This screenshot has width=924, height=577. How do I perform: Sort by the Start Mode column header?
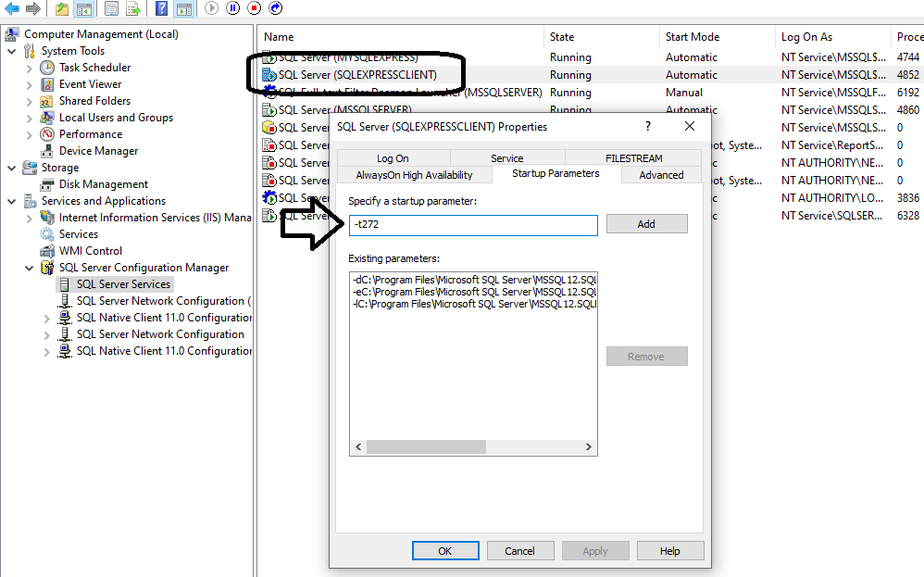[x=717, y=36]
